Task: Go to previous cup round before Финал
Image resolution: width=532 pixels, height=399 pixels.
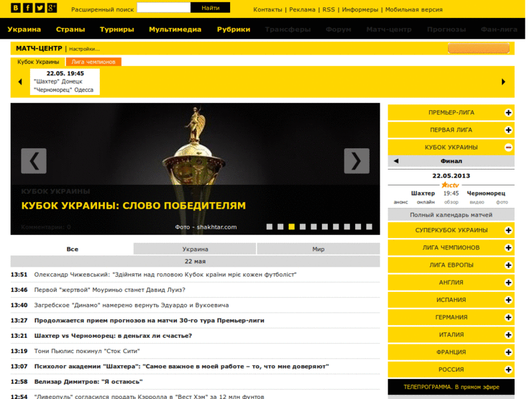Action: (396, 161)
